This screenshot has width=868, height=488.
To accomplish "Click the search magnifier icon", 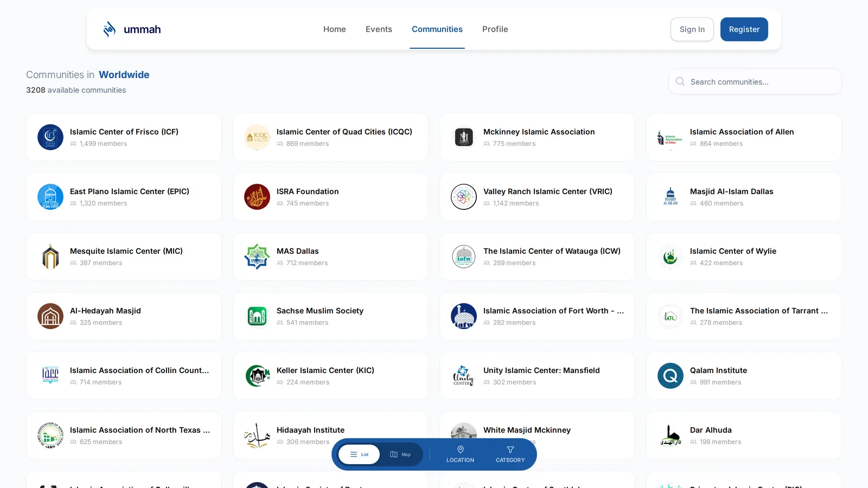I will coord(680,81).
